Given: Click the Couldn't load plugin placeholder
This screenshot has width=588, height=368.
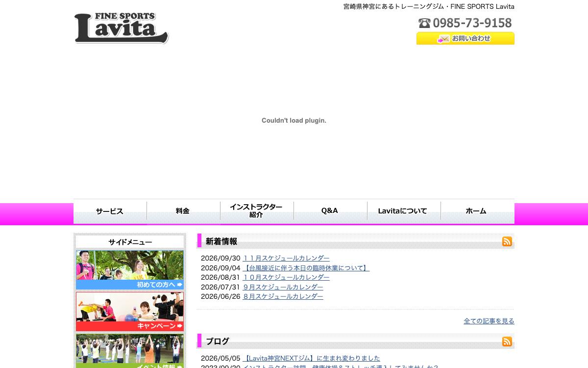Looking at the screenshot, I should click(x=294, y=120).
